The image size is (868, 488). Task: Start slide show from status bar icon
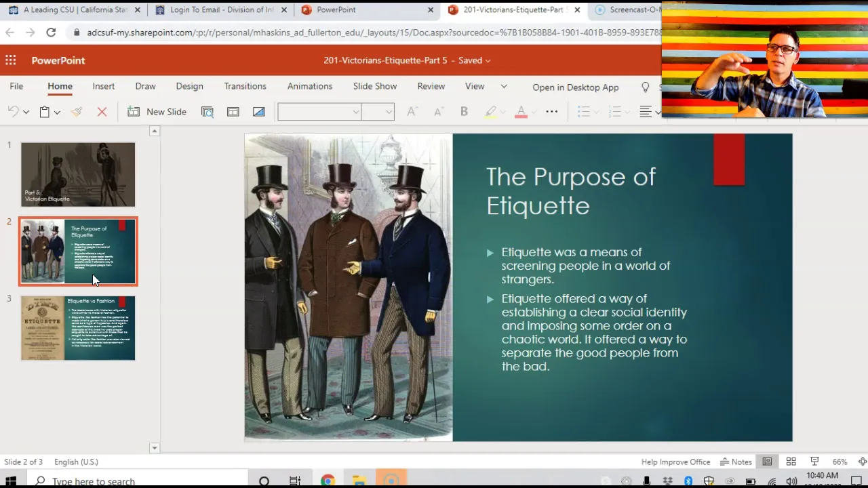[814, 462]
